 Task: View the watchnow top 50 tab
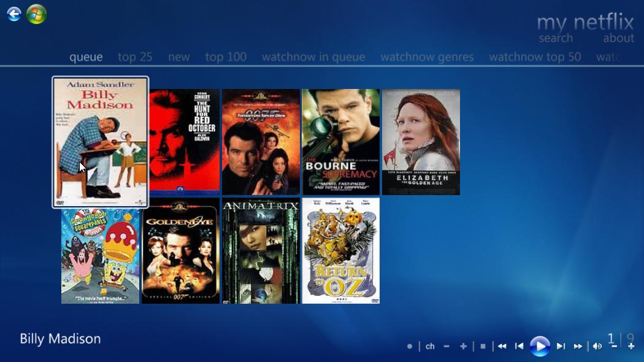point(535,56)
